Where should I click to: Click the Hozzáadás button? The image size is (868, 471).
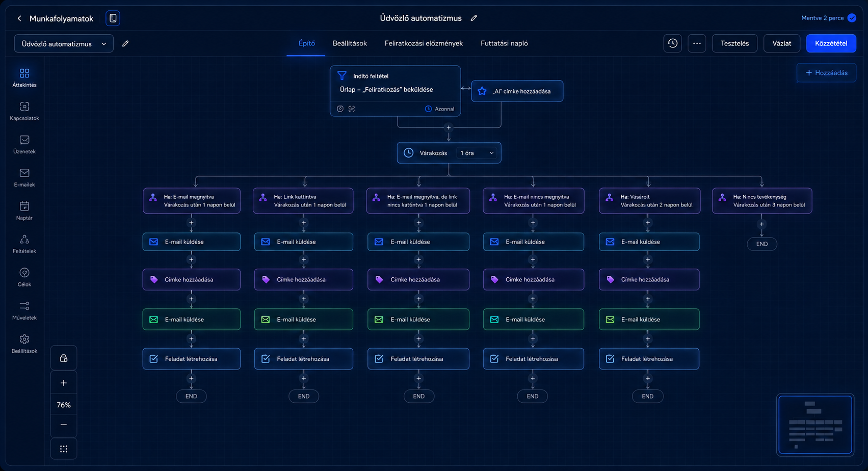(x=826, y=73)
